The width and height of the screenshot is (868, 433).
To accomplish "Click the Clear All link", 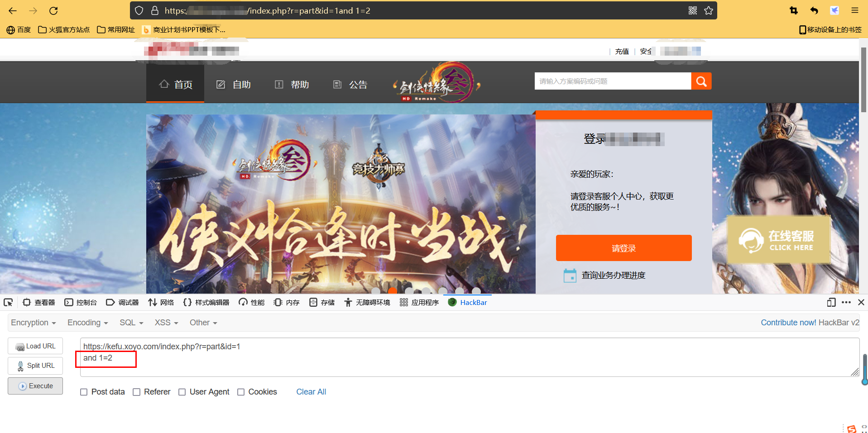I will 311,392.
